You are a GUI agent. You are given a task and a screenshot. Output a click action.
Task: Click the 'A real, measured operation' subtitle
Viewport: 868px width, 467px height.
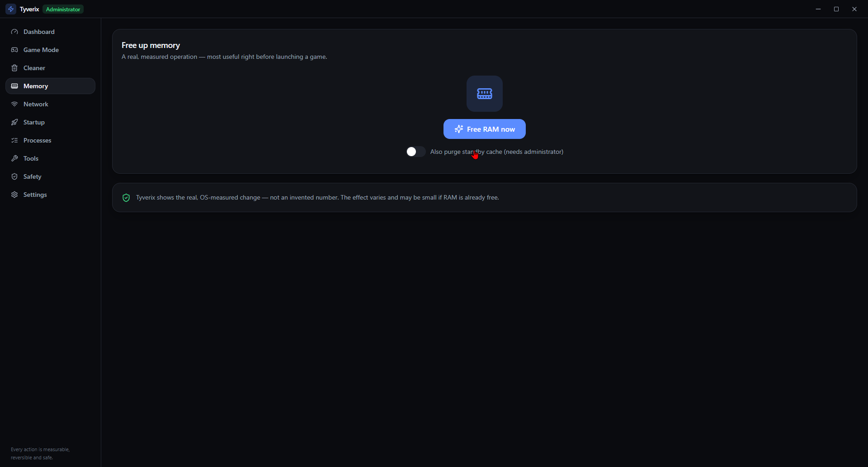coord(224,57)
